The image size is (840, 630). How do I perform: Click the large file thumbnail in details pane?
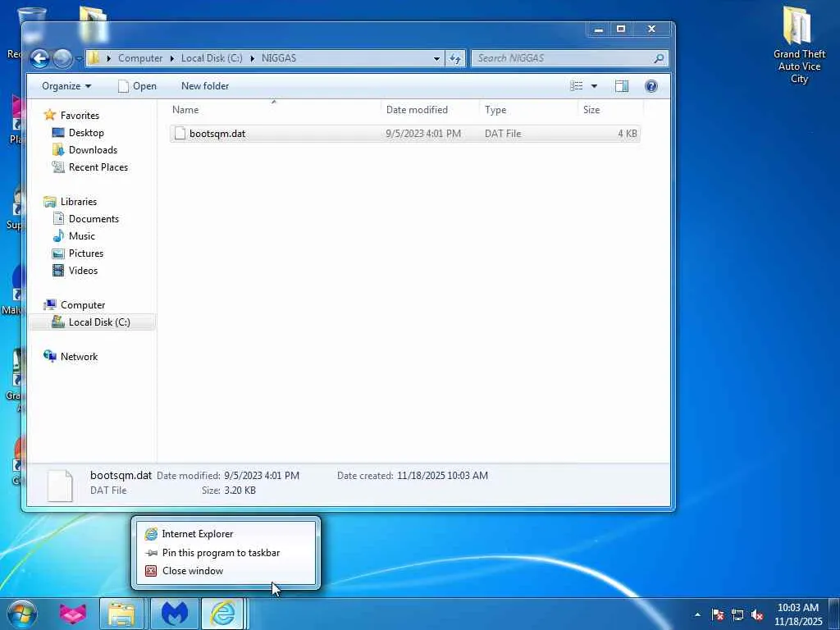(x=60, y=486)
